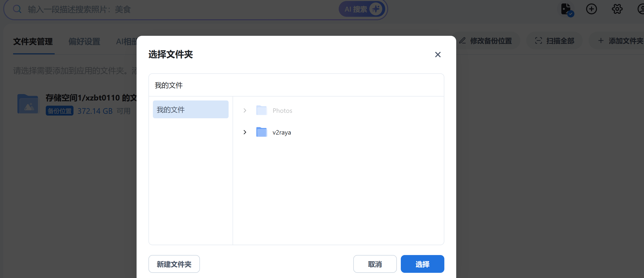The height and width of the screenshot is (278, 644).
Task: Click the AI 搜索 sparkle button
Action: (362, 9)
